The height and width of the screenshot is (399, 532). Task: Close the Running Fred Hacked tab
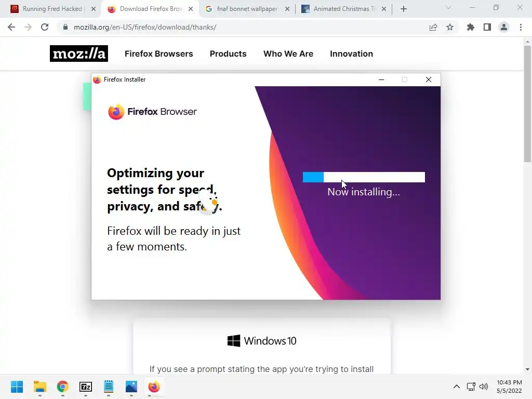94,9
